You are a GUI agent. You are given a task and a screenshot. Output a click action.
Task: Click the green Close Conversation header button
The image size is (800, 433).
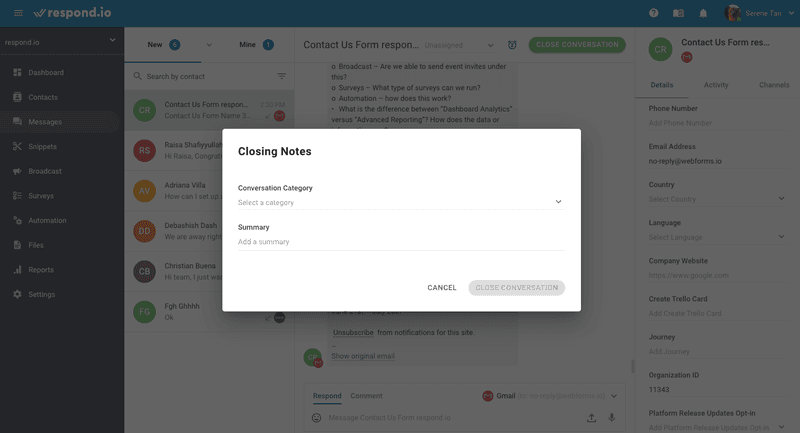point(577,45)
